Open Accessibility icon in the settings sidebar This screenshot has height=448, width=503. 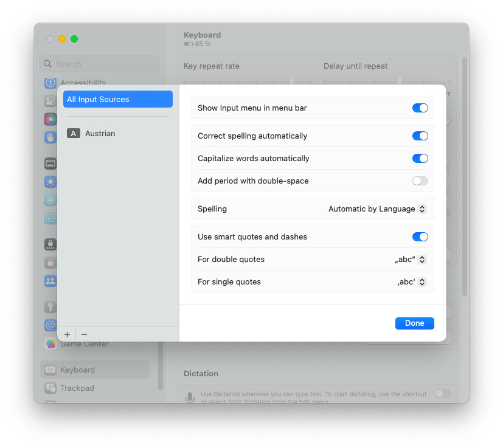click(x=50, y=83)
